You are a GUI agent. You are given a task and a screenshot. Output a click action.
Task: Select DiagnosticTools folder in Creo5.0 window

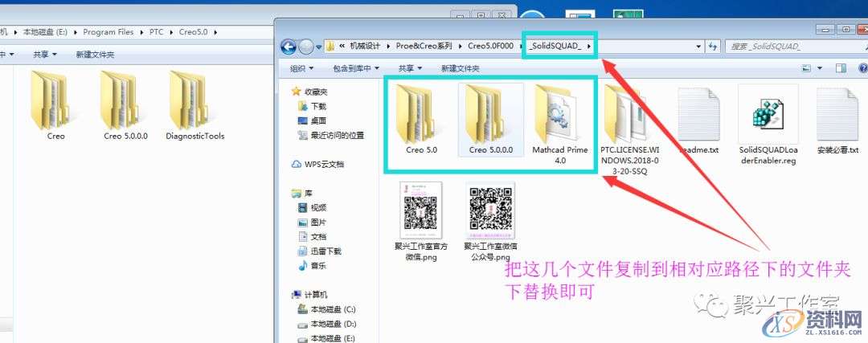[194, 105]
